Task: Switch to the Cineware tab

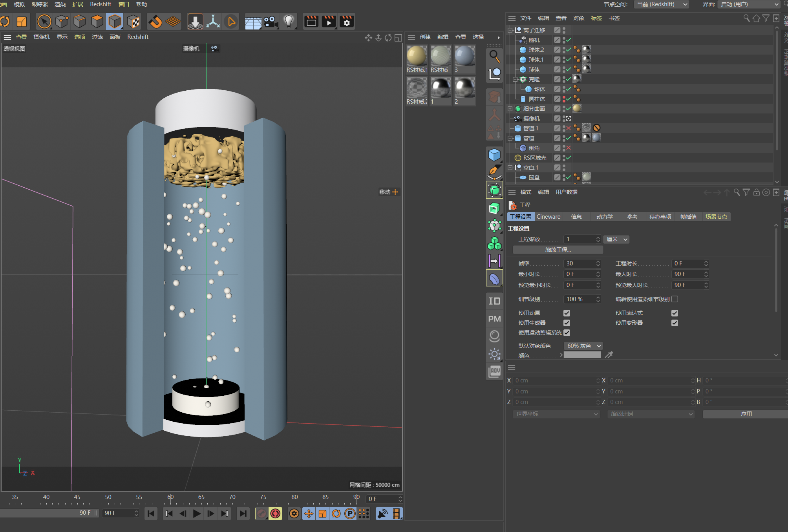Action: pyautogui.click(x=548, y=217)
